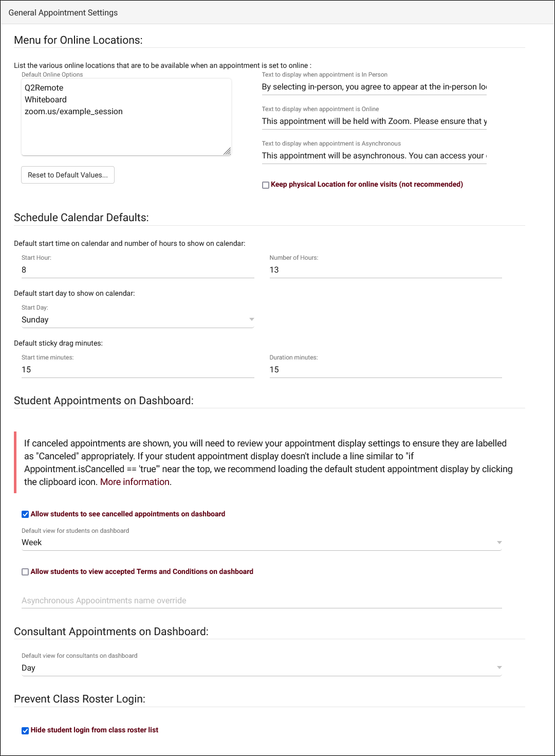Uncheck Hide student login from class roster
555x756 pixels.
pos(25,731)
